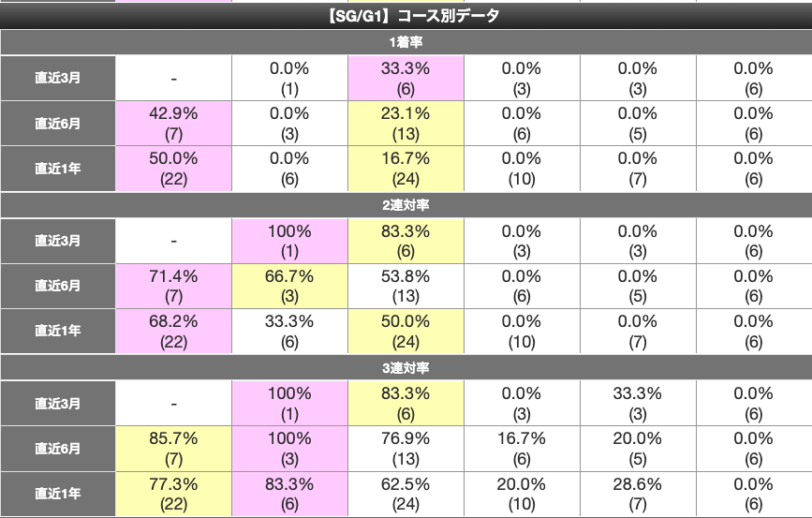Click the pink 71.4% (7) cell

173,286
